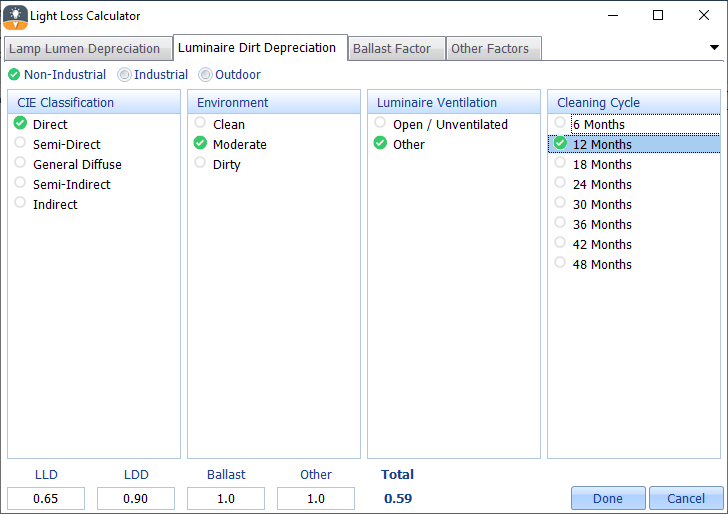
Task: Click the Total value 0.59
Action: click(398, 499)
